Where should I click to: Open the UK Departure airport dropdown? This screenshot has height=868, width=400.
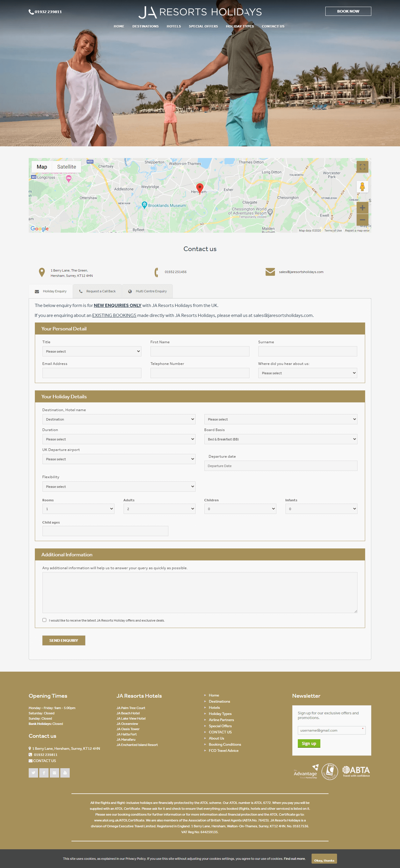[119, 459]
